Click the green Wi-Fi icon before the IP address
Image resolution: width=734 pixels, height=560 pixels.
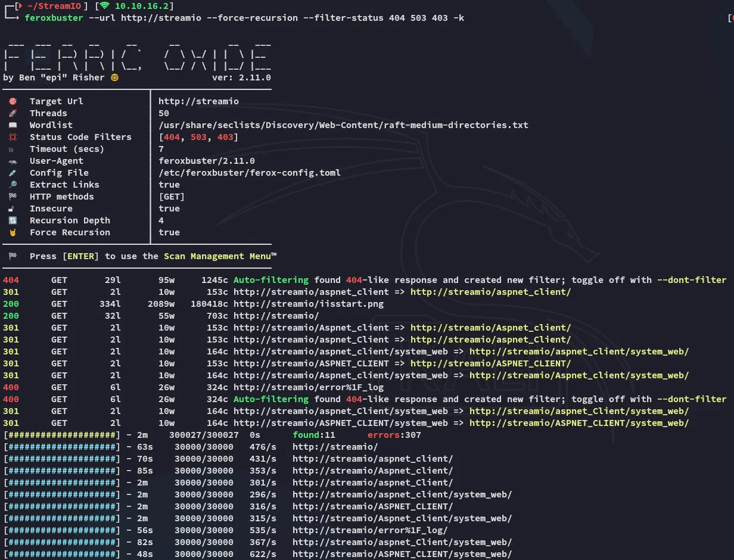[x=104, y=6]
